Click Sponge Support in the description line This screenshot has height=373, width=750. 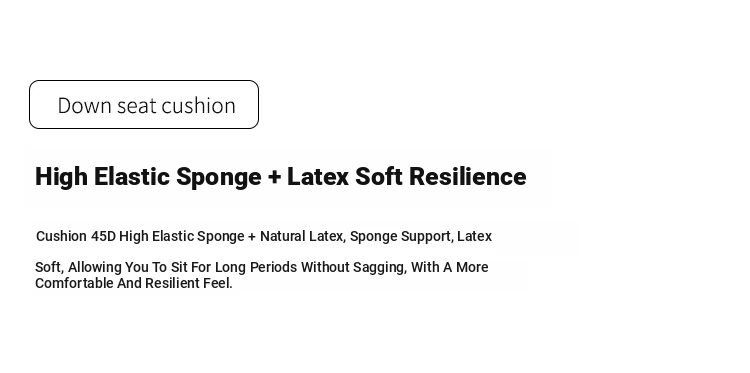401,236
